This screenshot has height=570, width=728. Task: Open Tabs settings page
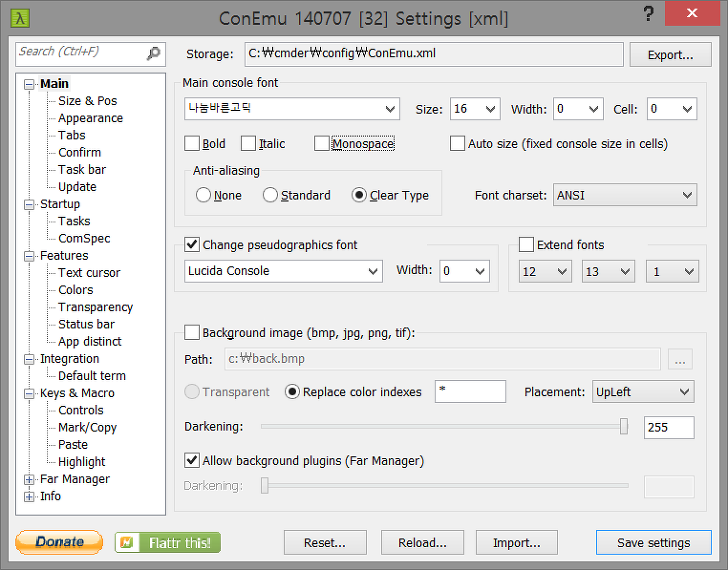tap(72, 135)
